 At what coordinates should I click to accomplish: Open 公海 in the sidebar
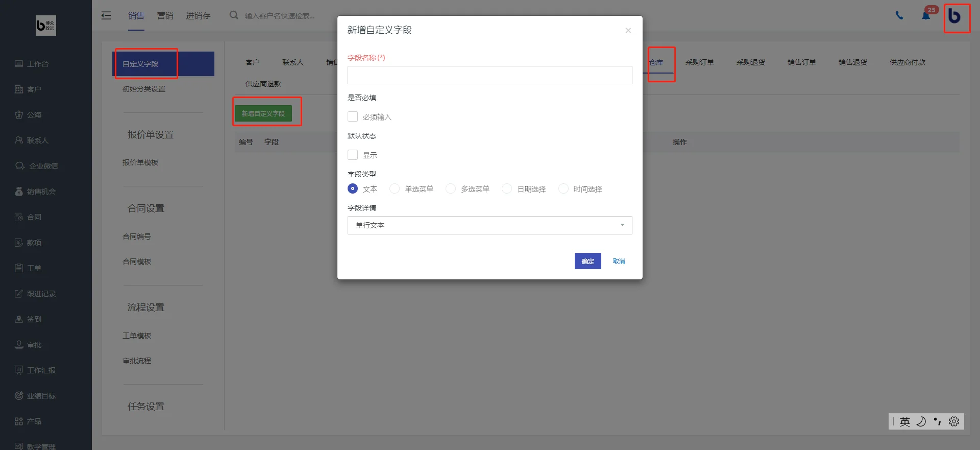(28, 115)
